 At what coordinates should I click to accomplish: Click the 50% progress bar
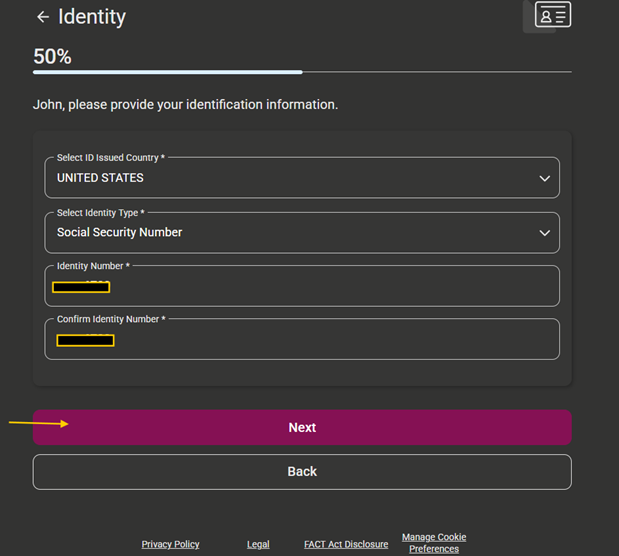pyautogui.click(x=302, y=72)
